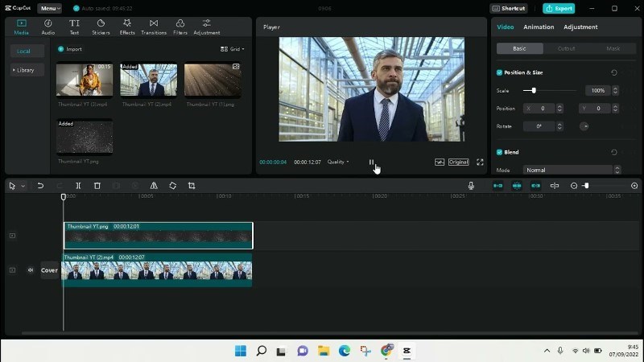The image size is (644, 362).
Task: Open the blend Mode Normal dropdown
Action: [572, 170]
